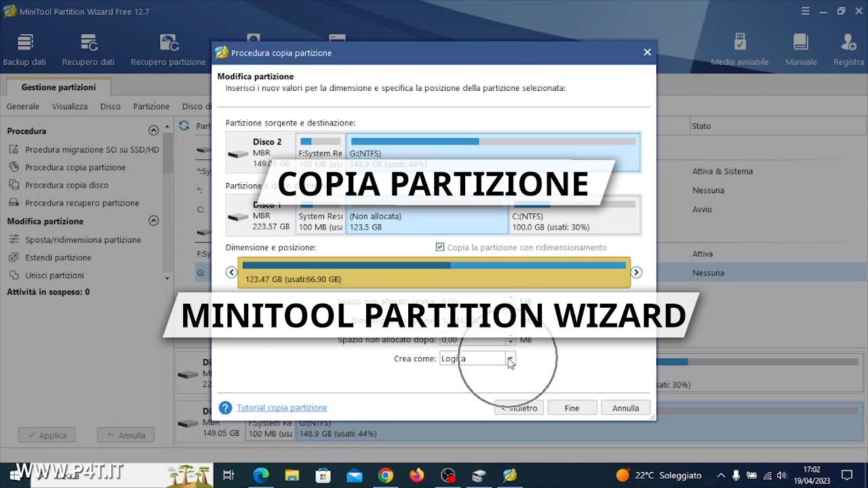Viewport: 868px width, 488px height.
Task: Click the Spazio non allocato dopo value field
Action: click(x=472, y=340)
